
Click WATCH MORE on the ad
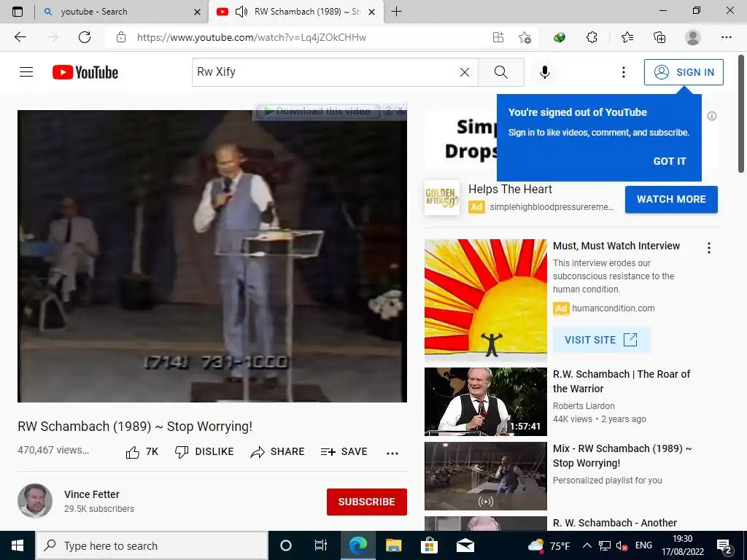(x=671, y=199)
